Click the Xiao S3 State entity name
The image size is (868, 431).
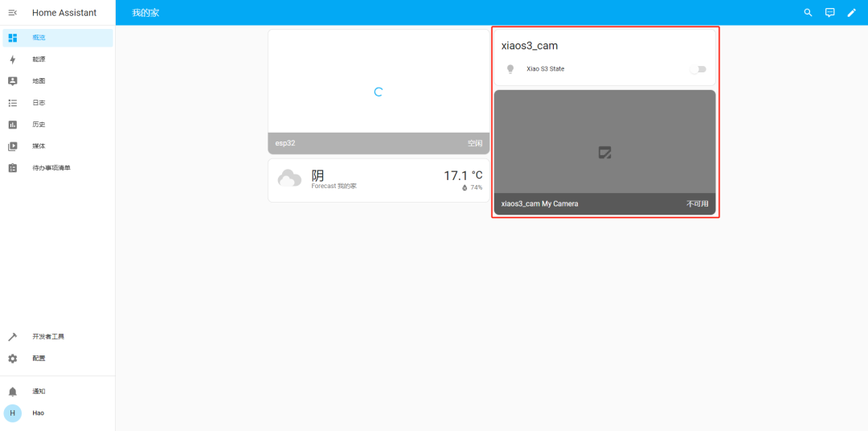tap(545, 69)
